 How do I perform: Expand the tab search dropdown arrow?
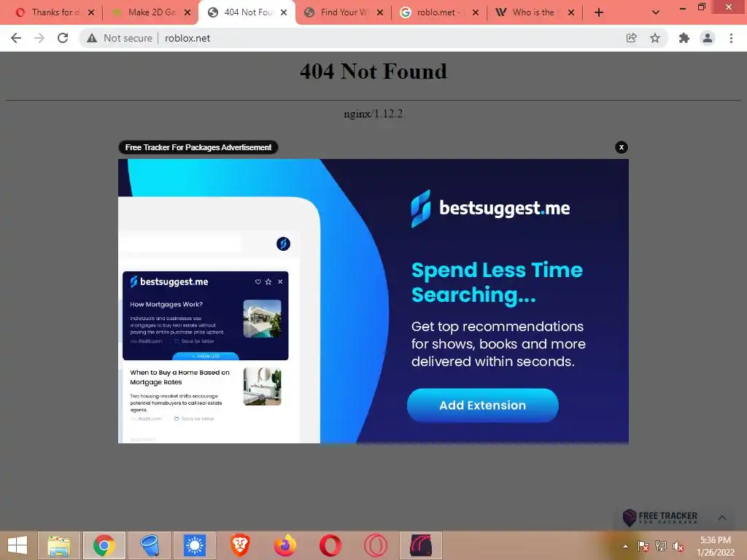click(x=656, y=12)
